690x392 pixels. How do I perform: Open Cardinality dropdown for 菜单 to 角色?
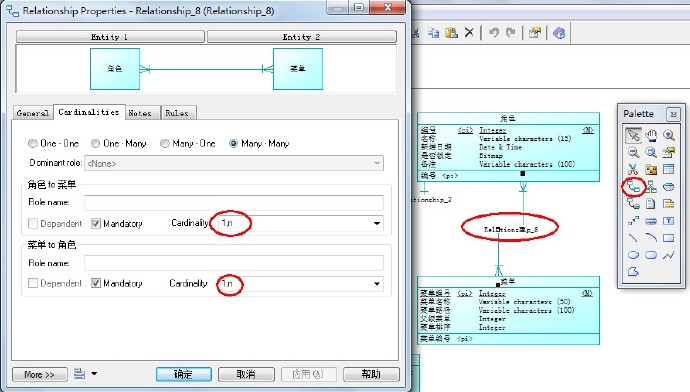click(377, 284)
